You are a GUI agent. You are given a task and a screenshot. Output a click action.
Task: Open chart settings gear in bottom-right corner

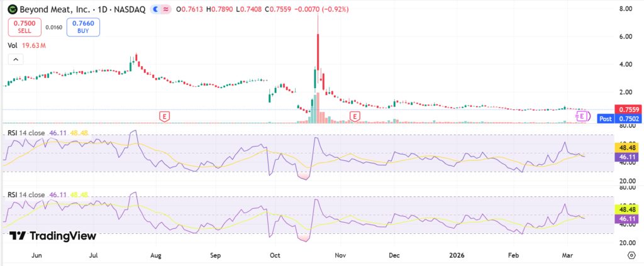(x=631, y=255)
